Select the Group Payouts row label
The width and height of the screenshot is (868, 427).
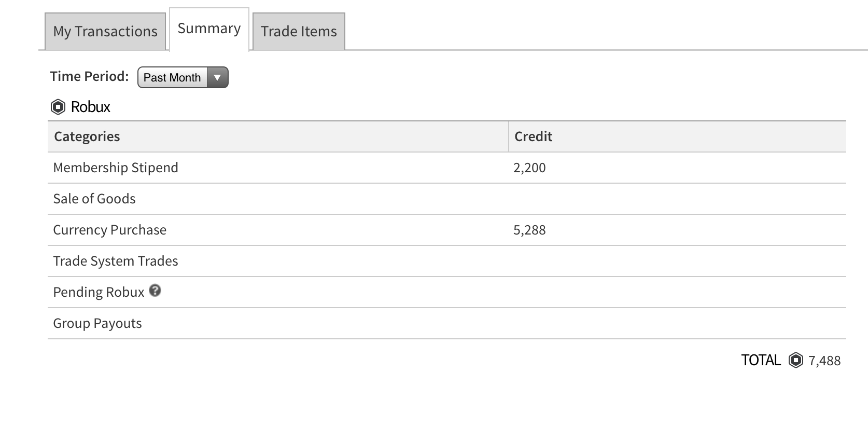pos(97,323)
